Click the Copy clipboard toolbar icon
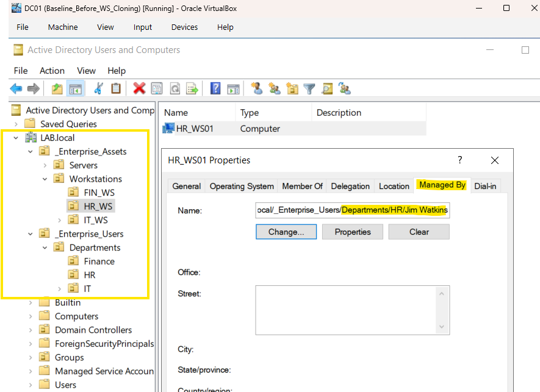 [116, 89]
